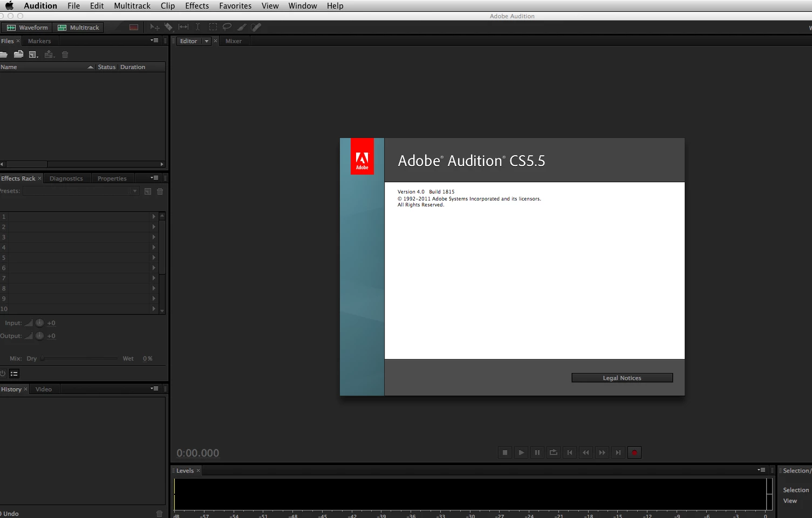Move playhead to previous marker
Screen dimensions: 812x518
[x=570, y=453]
